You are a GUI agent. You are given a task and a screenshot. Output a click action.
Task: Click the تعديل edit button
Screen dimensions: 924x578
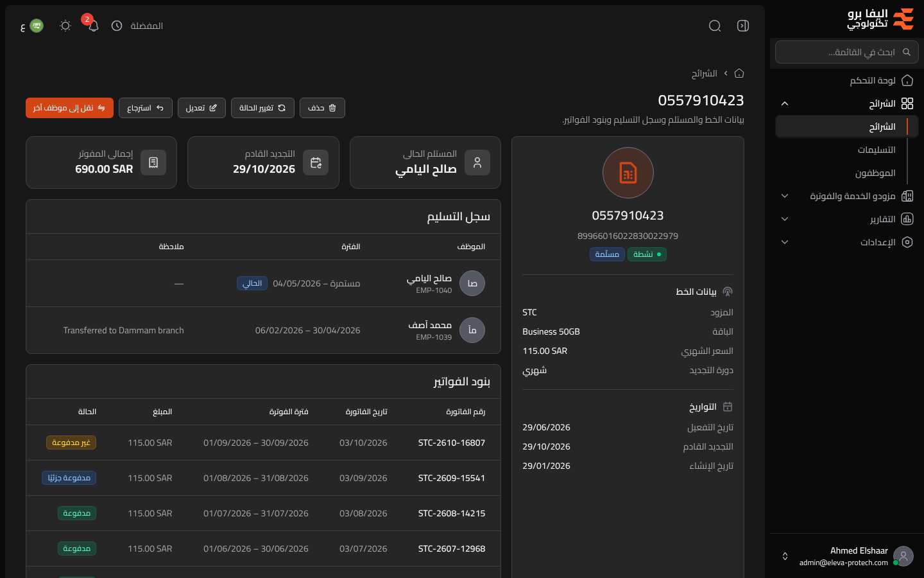201,108
